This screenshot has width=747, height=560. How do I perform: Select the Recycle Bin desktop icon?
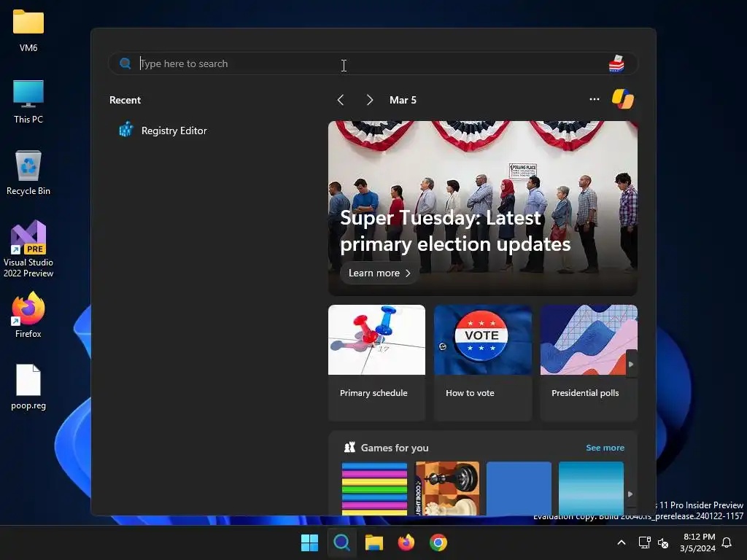[x=28, y=173]
